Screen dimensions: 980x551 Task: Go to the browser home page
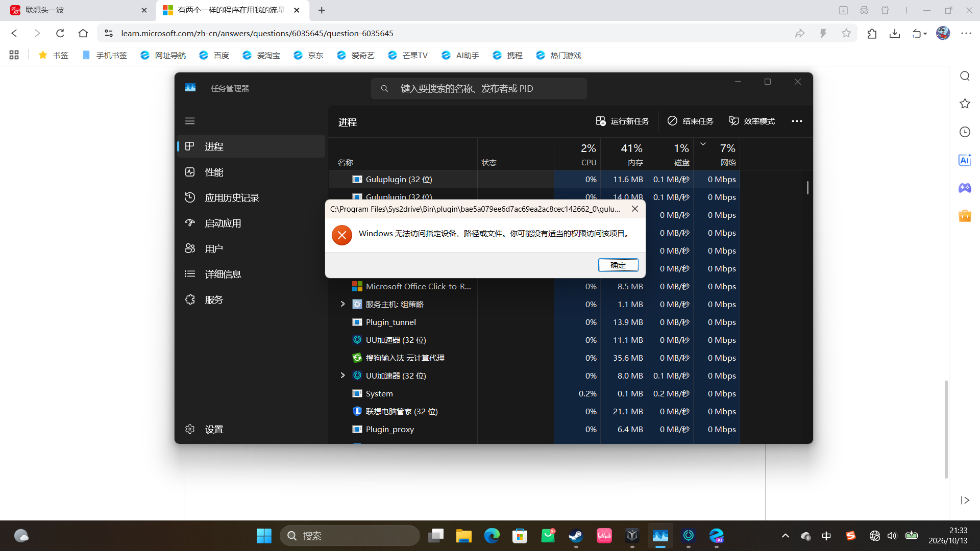pyautogui.click(x=83, y=33)
